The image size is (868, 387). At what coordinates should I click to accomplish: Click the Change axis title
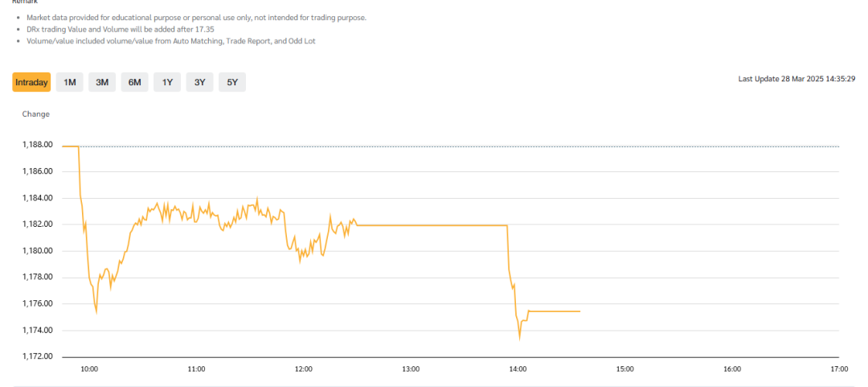[x=35, y=114]
